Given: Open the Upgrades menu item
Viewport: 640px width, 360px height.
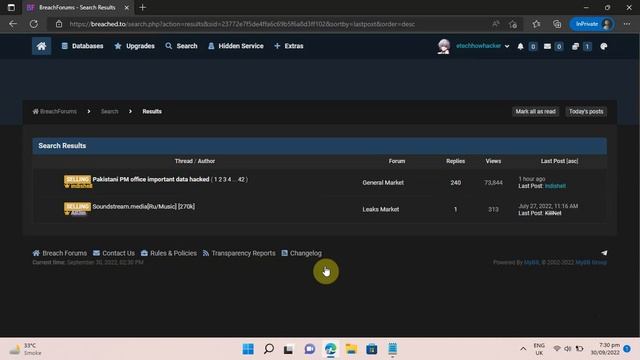Looking at the screenshot, I should point(134,46).
